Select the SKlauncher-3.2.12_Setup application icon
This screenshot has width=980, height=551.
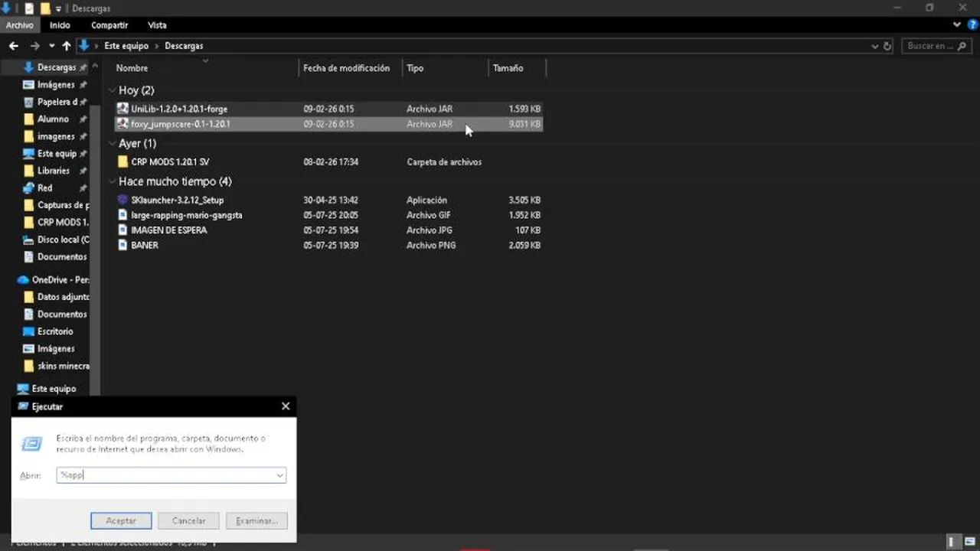(x=122, y=200)
